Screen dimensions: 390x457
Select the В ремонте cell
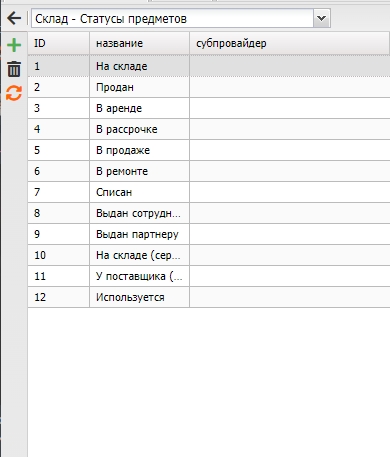(x=139, y=171)
